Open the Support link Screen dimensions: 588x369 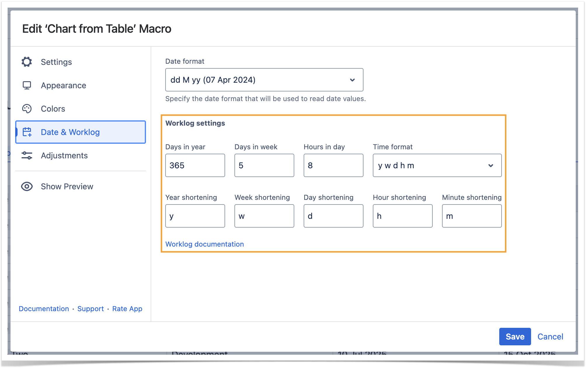[91, 309]
